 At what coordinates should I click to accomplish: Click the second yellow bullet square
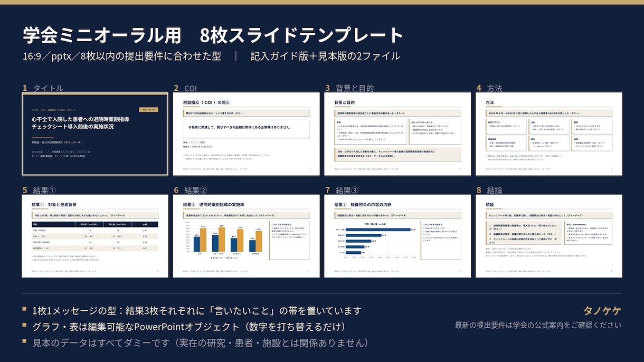pos(24,326)
